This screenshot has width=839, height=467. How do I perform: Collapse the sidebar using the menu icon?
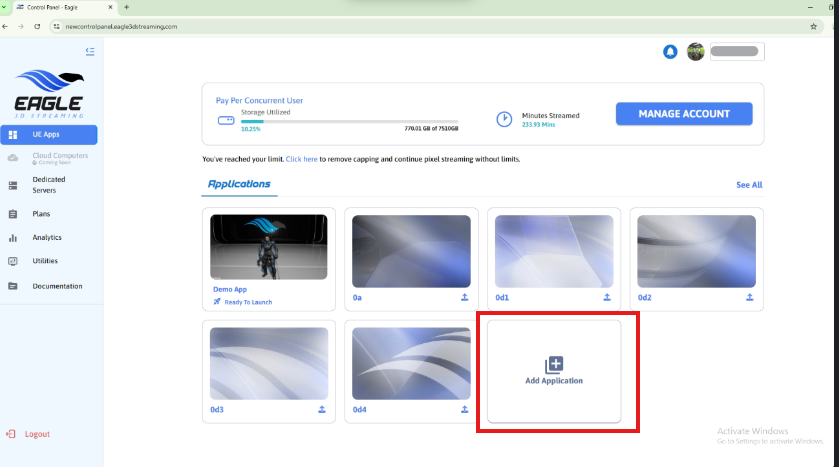90,51
